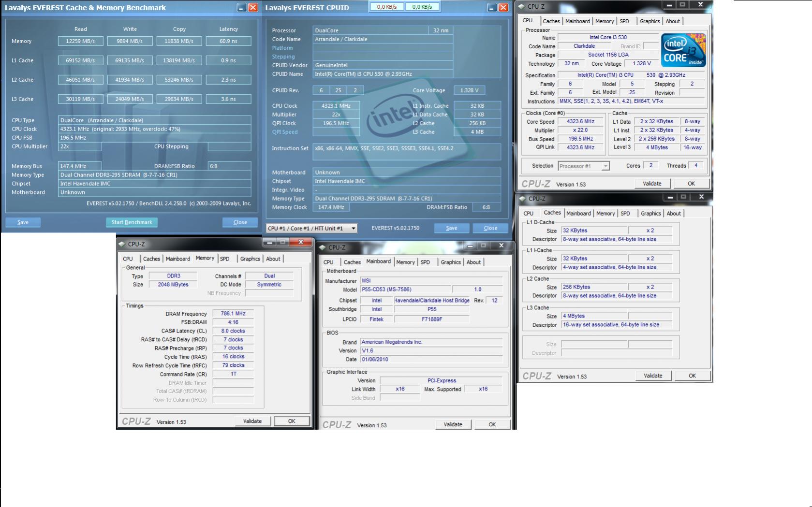Click the L2 Cache Size value 256 KBytes
Viewport: 812px width, 507px height.
(594, 287)
